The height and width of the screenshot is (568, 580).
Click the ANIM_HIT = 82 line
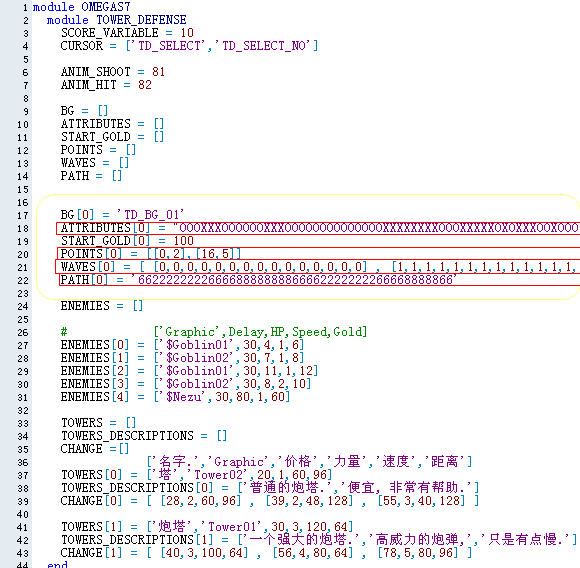tap(106, 85)
